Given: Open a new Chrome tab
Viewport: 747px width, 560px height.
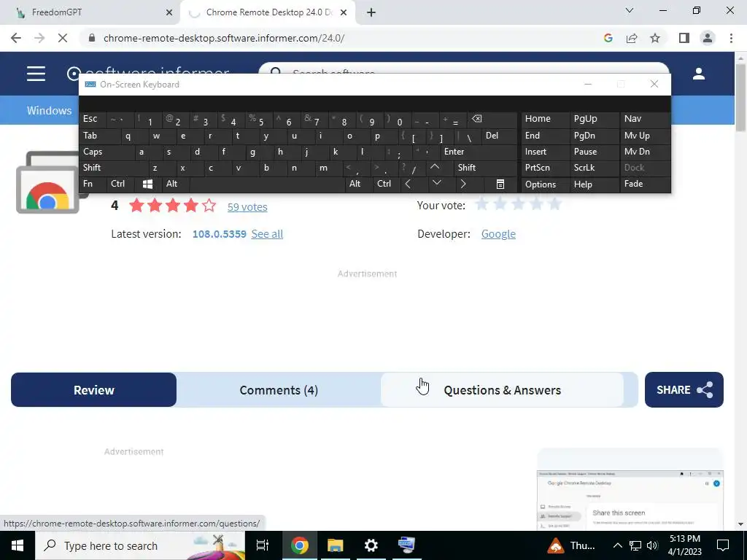Looking at the screenshot, I should point(371,12).
